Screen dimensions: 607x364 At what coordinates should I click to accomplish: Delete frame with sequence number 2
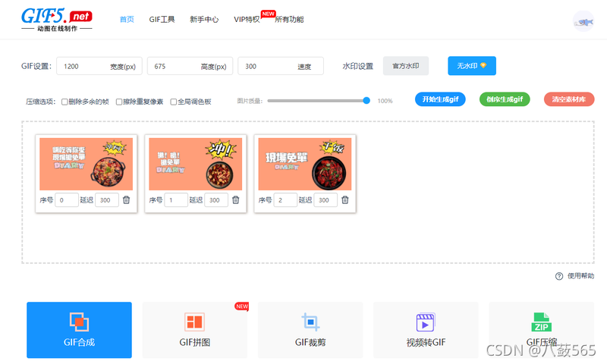point(345,200)
